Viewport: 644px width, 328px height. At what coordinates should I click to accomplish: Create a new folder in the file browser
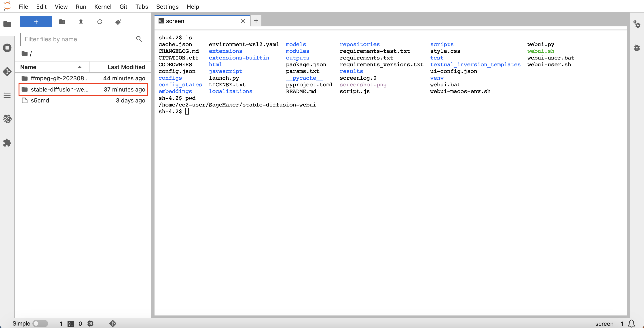[62, 22]
